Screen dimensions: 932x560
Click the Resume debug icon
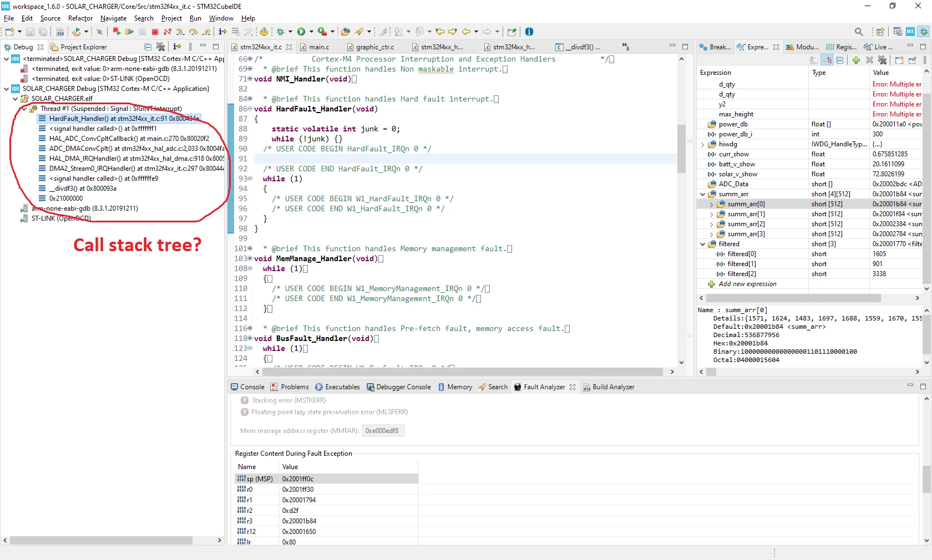[129, 32]
